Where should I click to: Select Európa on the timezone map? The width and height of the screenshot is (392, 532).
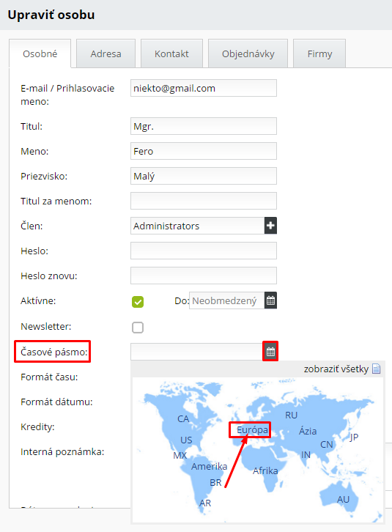click(x=252, y=430)
